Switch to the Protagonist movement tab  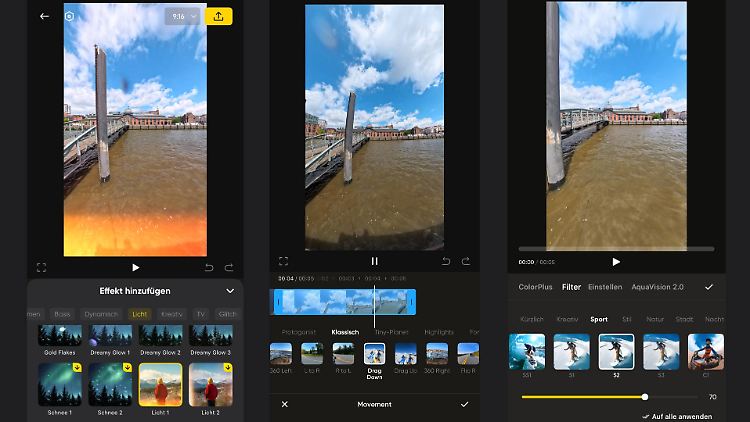pos(299,332)
